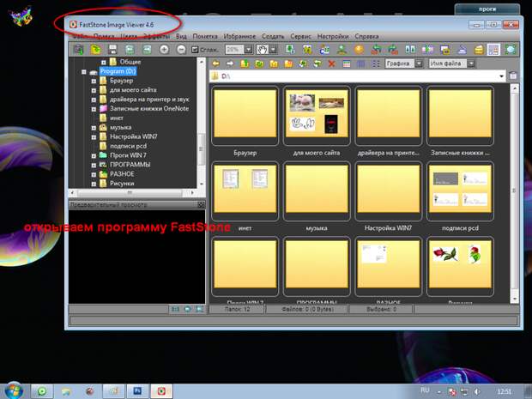
Task: Expand the Браузер folder in tree
Action: [94, 82]
